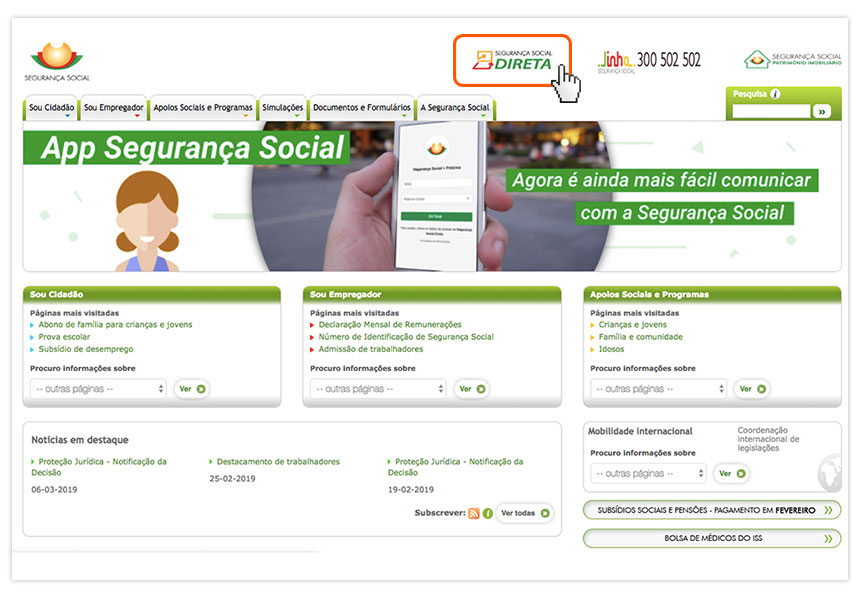Open the Subsídio de desemprego link

pos(85,349)
